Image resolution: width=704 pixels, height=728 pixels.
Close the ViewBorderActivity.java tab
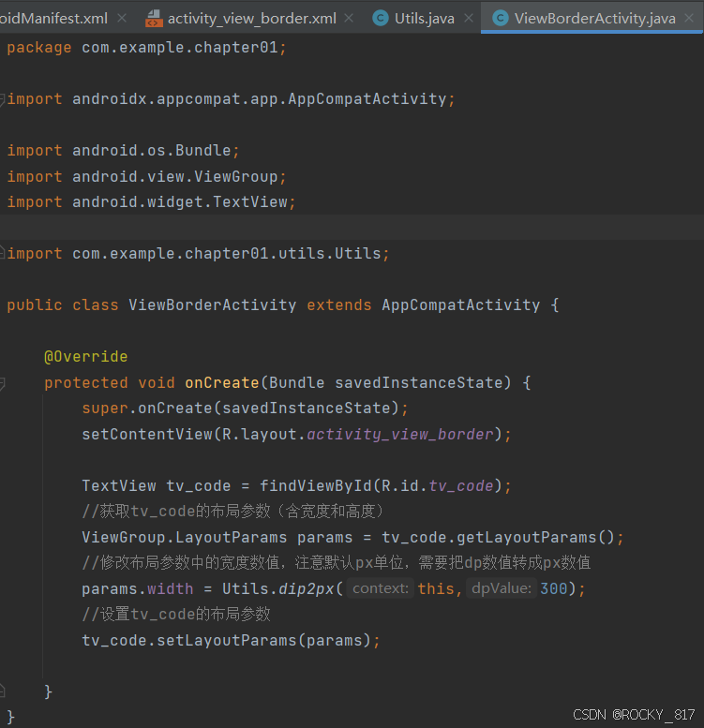point(689,18)
